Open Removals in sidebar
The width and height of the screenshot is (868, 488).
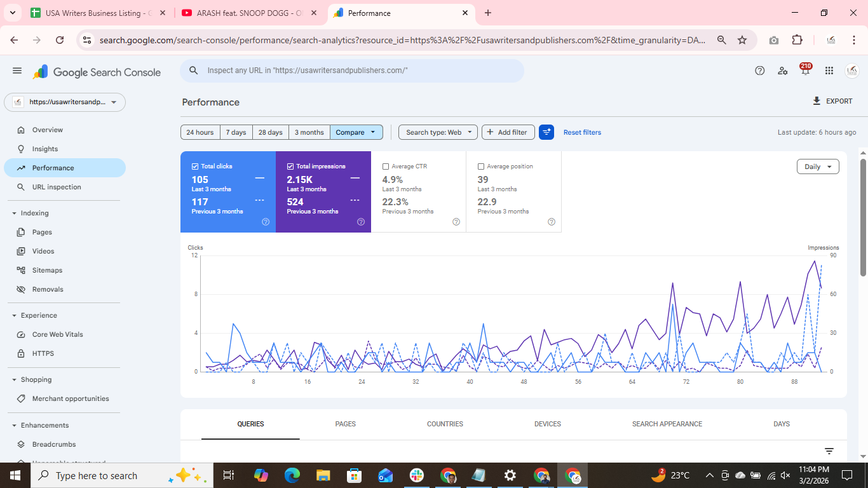[65, 289]
